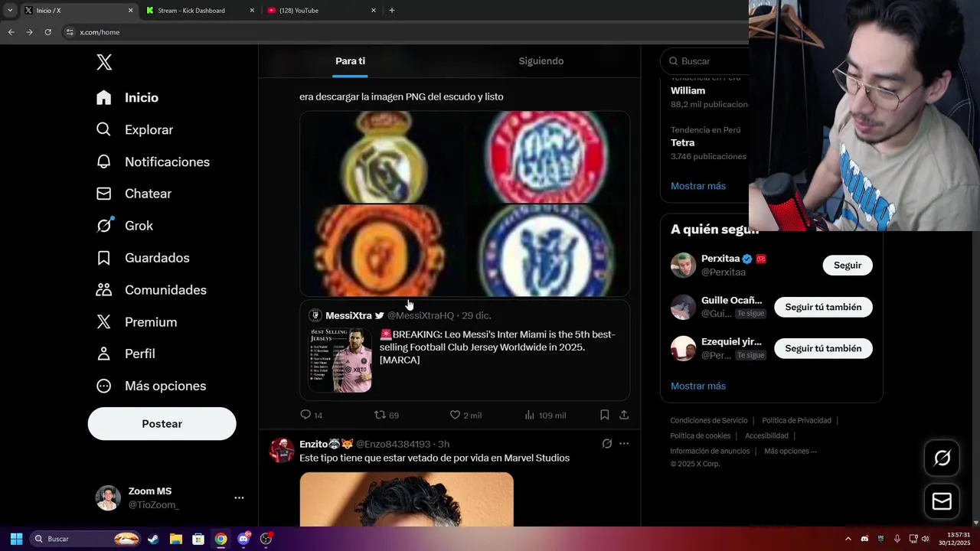Share the crest post

(624, 415)
